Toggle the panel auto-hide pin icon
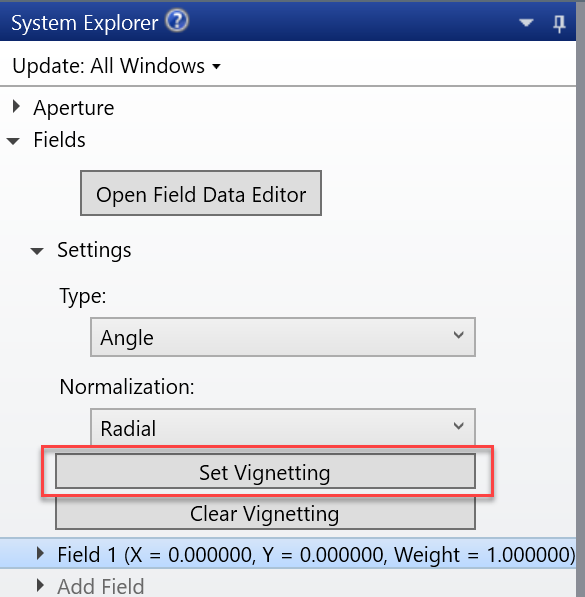This screenshot has width=585, height=597. [559, 24]
